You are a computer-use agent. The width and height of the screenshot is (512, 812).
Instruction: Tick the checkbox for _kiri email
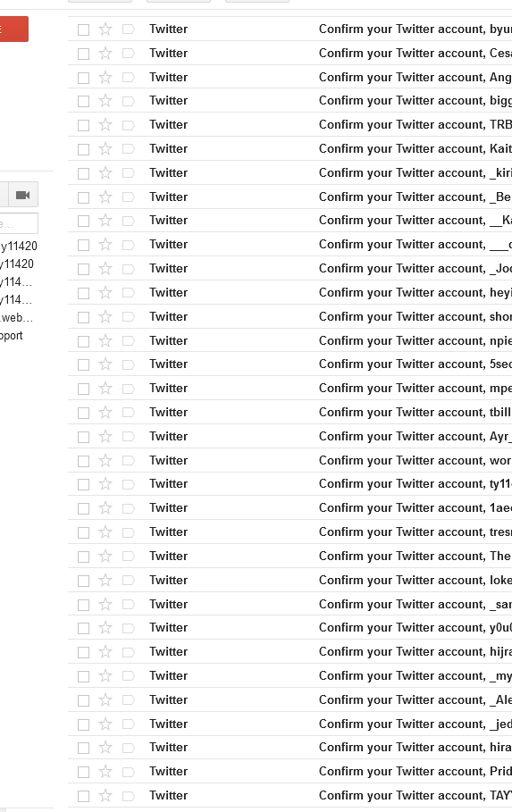[83, 173]
